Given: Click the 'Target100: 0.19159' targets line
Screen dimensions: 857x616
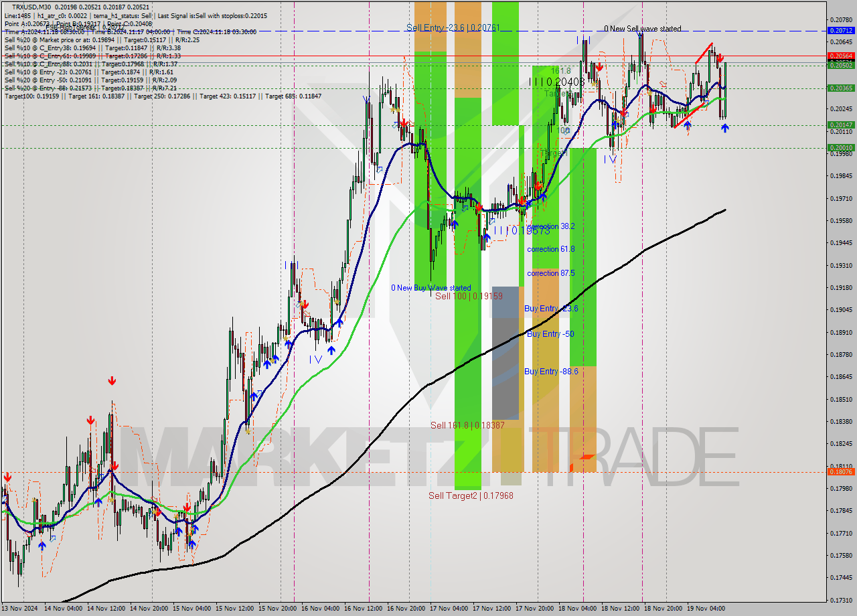Looking at the screenshot, I should pos(163,96).
